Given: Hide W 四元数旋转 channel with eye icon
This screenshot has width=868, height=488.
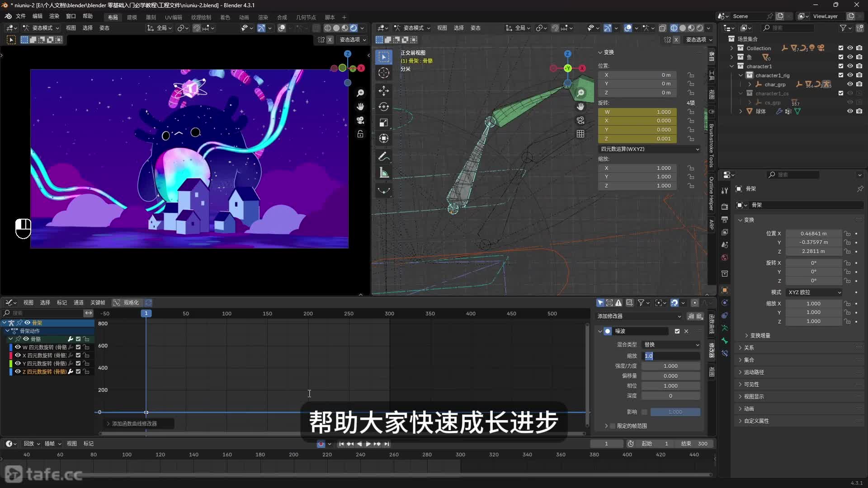Looking at the screenshot, I should tap(18, 347).
